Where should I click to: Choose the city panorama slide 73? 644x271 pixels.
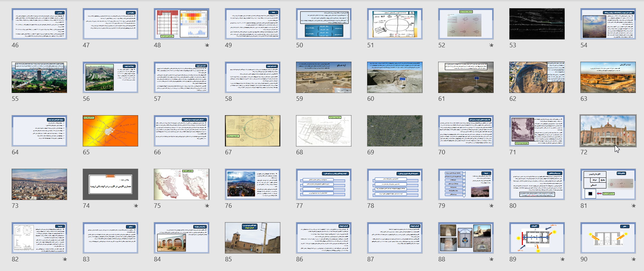pyautogui.click(x=39, y=184)
